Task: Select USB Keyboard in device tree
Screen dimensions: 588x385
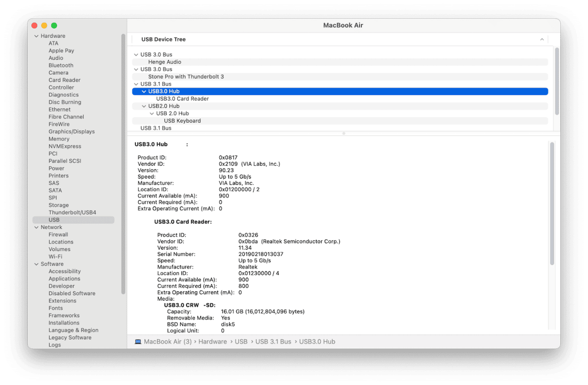Action: [182, 121]
